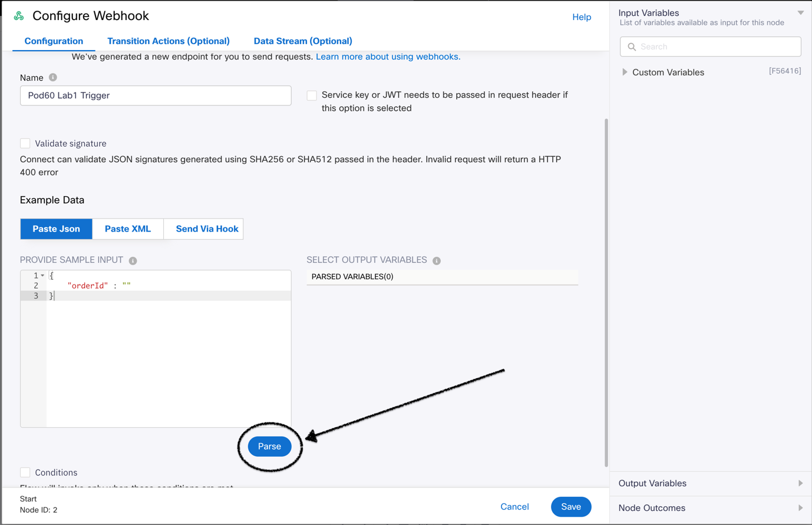
Task: Click the [F56416] variable count label
Action: (785, 71)
